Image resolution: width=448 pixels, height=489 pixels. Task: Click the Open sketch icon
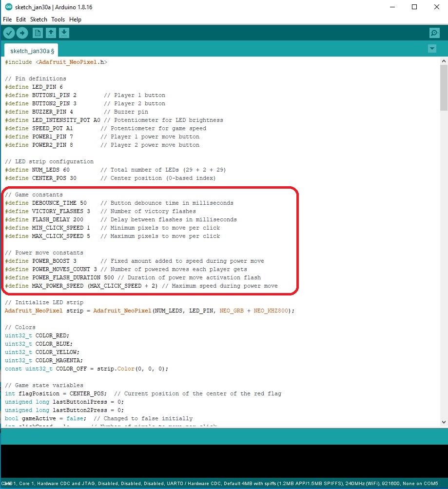pos(51,33)
